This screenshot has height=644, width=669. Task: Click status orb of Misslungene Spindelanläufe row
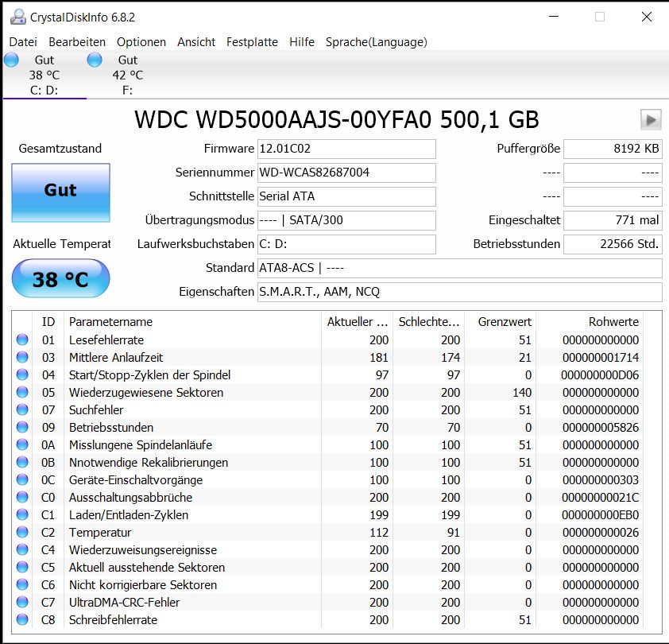pos(22,445)
